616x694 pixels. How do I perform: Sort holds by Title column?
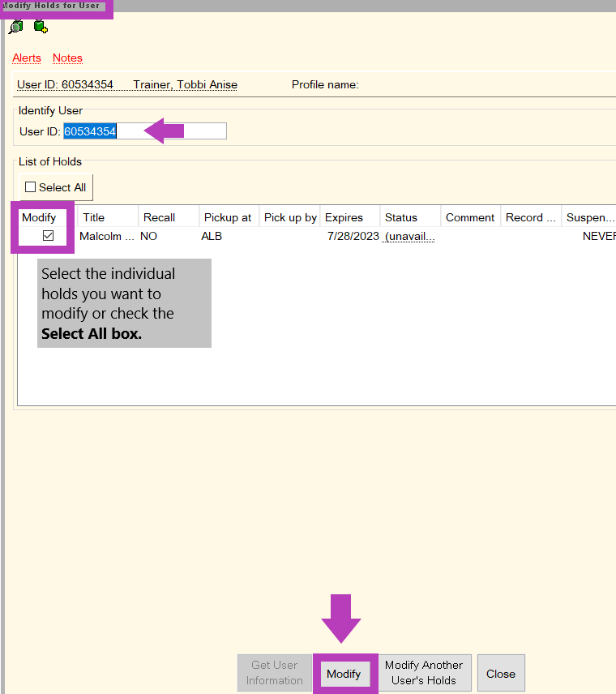coord(108,217)
